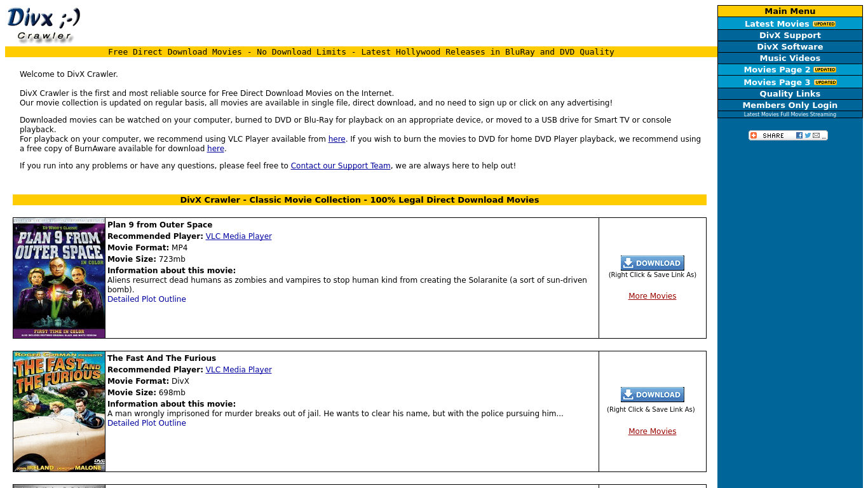
Task: Click UPDATED badge next to Latest Movies
Action: click(824, 24)
